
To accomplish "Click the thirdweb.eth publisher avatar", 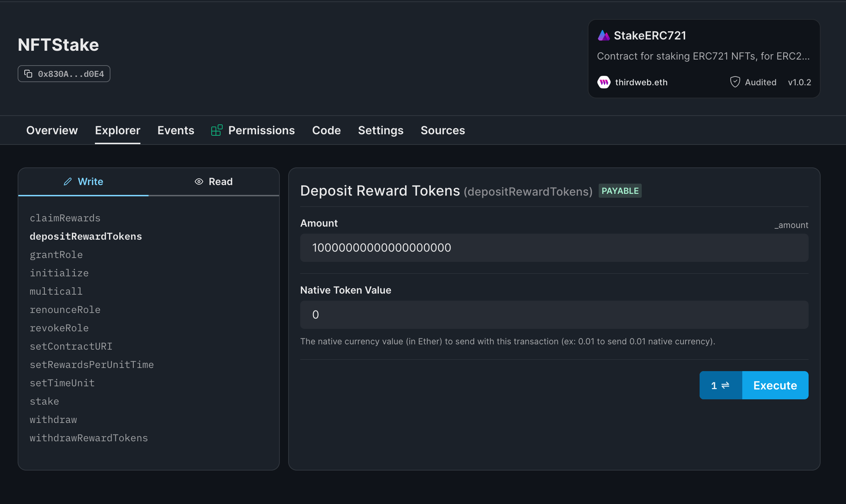I will 604,82.
